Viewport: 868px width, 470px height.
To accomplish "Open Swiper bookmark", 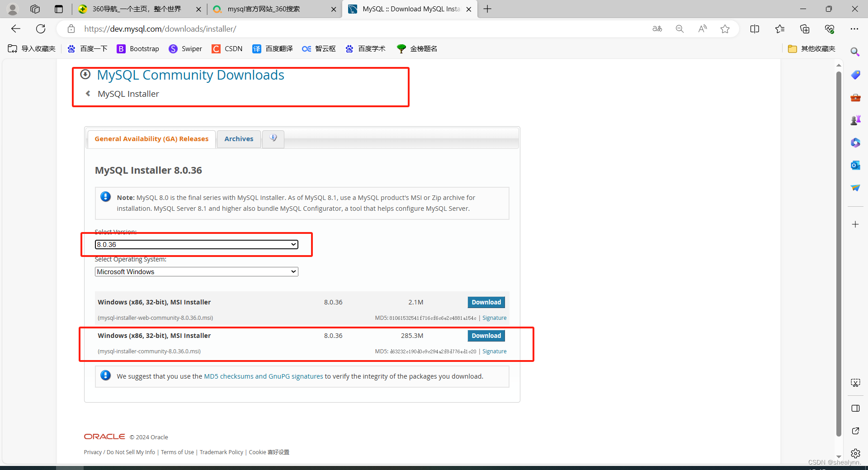I will [x=185, y=49].
